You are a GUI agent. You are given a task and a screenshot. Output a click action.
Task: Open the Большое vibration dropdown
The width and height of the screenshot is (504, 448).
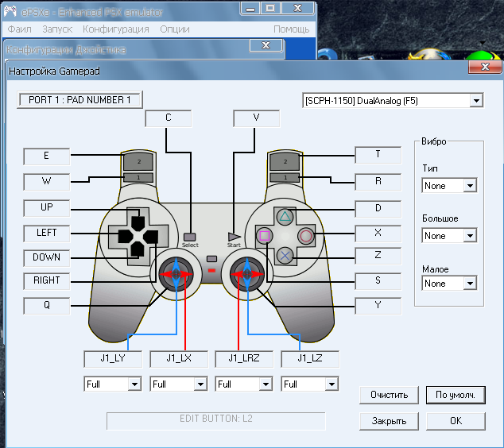(x=449, y=236)
